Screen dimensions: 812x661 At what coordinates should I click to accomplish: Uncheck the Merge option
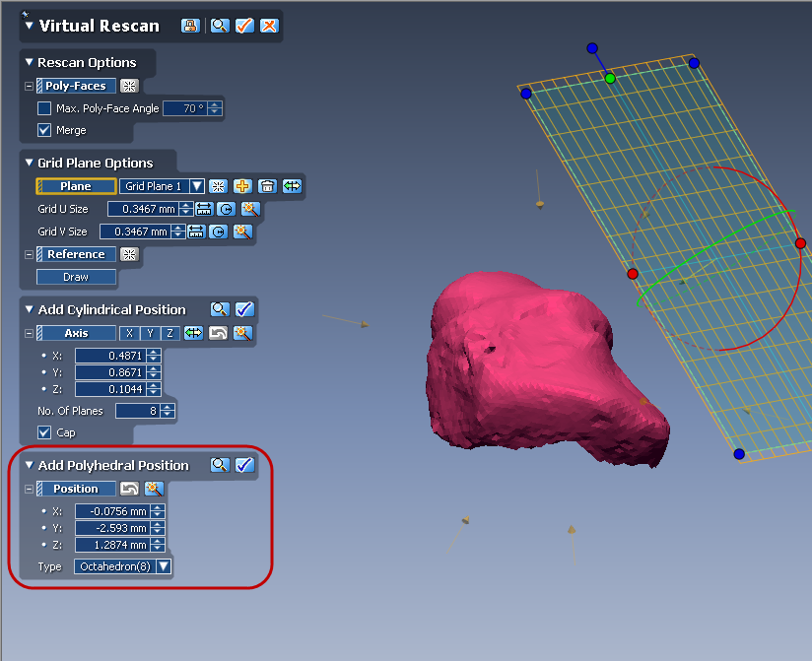click(44, 129)
